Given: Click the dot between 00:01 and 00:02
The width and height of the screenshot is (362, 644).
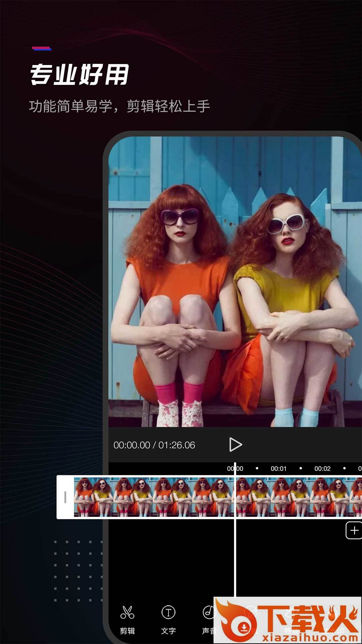Looking at the screenshot, I should click(301, 468).
